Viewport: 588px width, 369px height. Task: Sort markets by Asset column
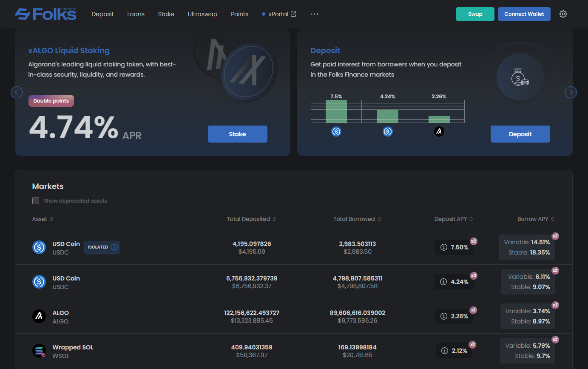[43, 219]
